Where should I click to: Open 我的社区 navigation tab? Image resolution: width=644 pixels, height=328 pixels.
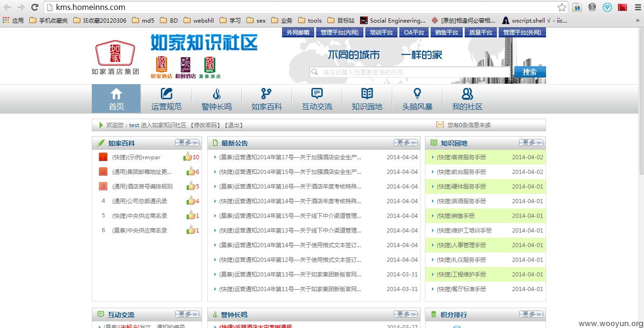click(468, 99)
